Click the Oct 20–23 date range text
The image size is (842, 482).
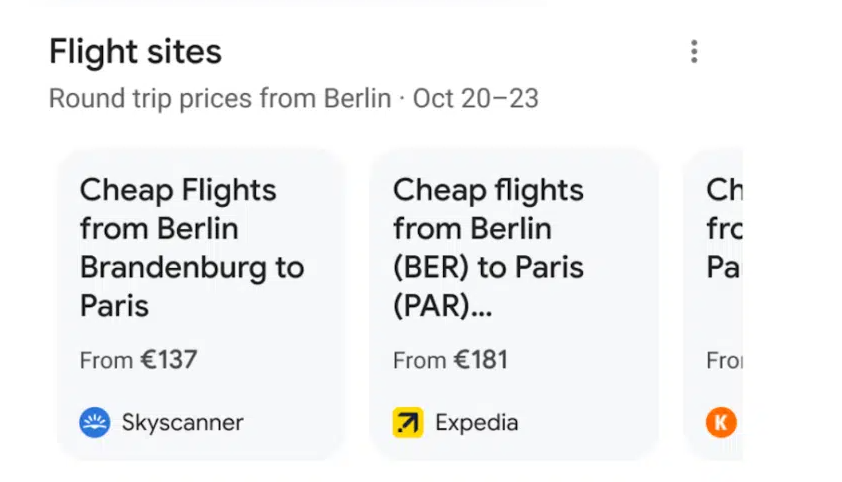pyautogui.click(x=476, y=98)
